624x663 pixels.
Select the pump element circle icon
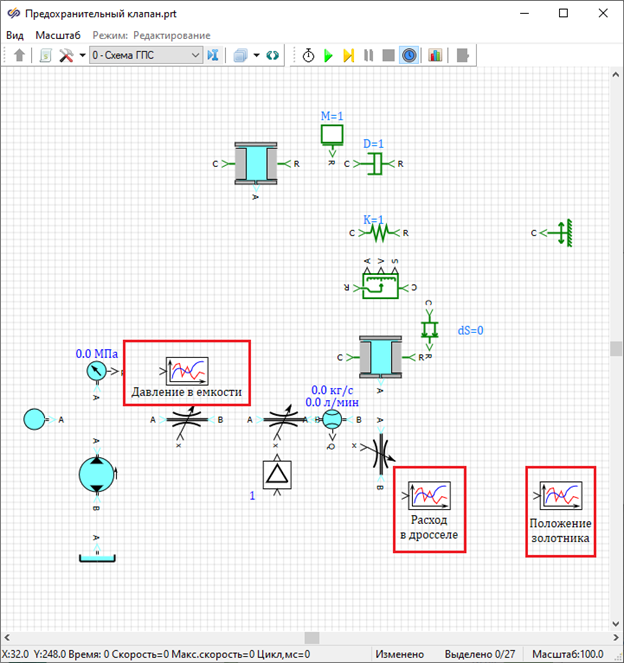(96, 475)
